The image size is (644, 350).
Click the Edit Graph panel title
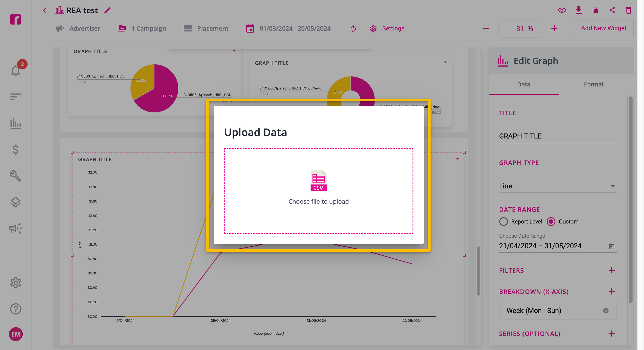tap(536, 61)
